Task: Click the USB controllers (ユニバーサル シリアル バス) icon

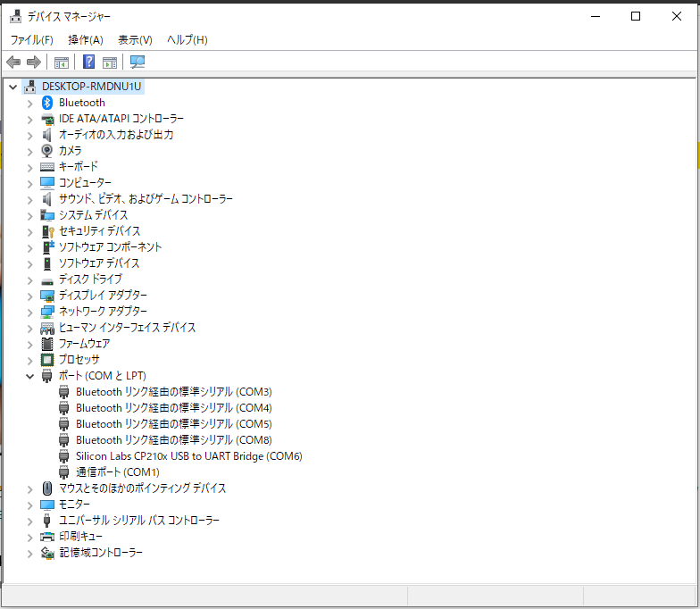Action: (x=46, y=520)
